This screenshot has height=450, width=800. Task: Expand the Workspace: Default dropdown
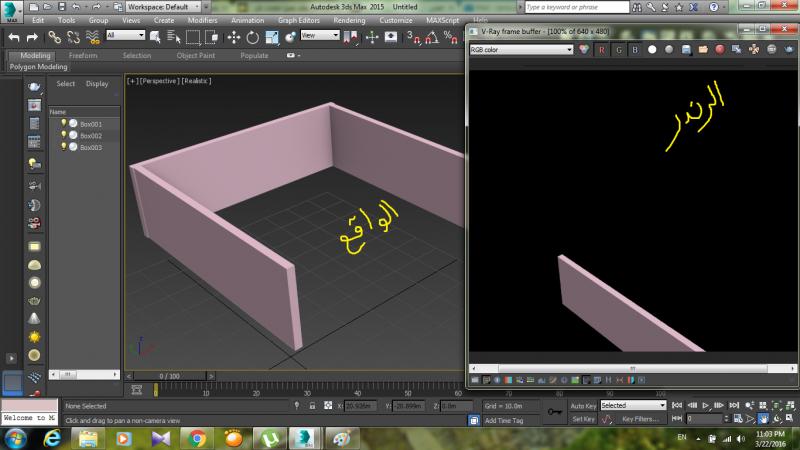coord(165,6)
